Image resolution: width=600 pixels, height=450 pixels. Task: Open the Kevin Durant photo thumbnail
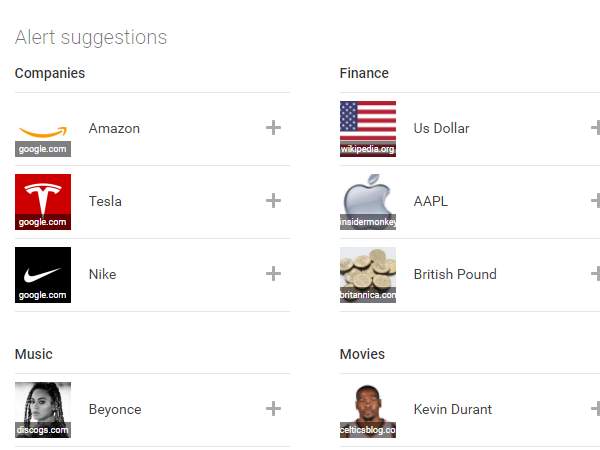(368, 410)
